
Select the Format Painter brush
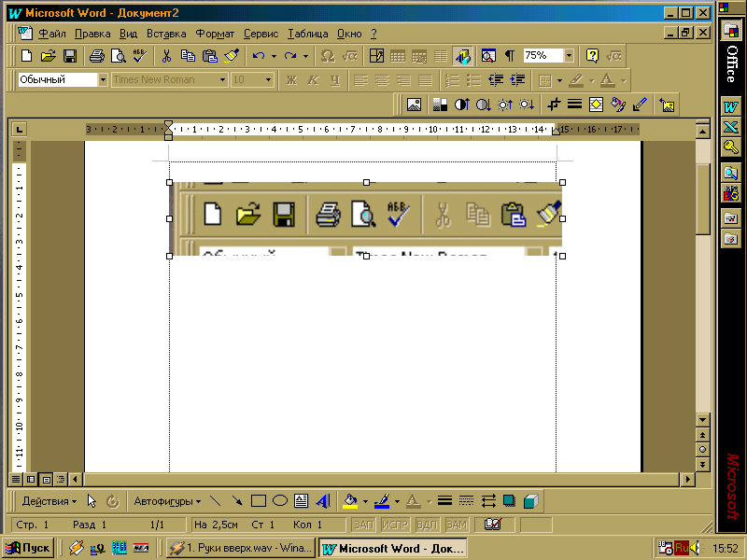click(x=232, y=56)
